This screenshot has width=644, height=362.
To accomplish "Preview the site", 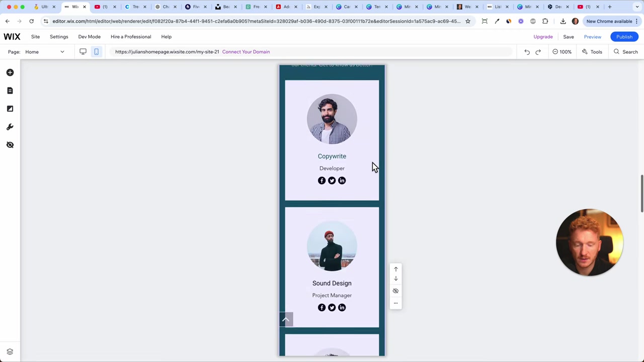I will pyautogui.click(x=592, y=37).
